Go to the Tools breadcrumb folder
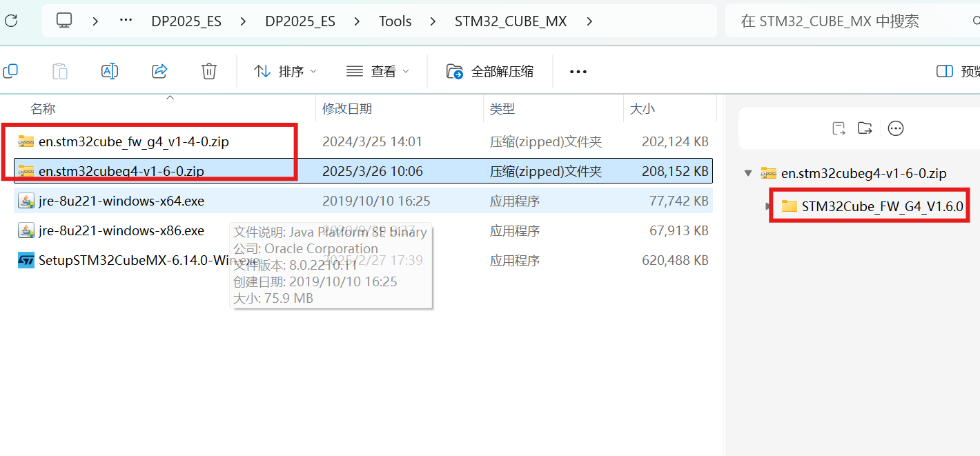The height and width of the screenshot is (456, 980). (x=395, y=21)
